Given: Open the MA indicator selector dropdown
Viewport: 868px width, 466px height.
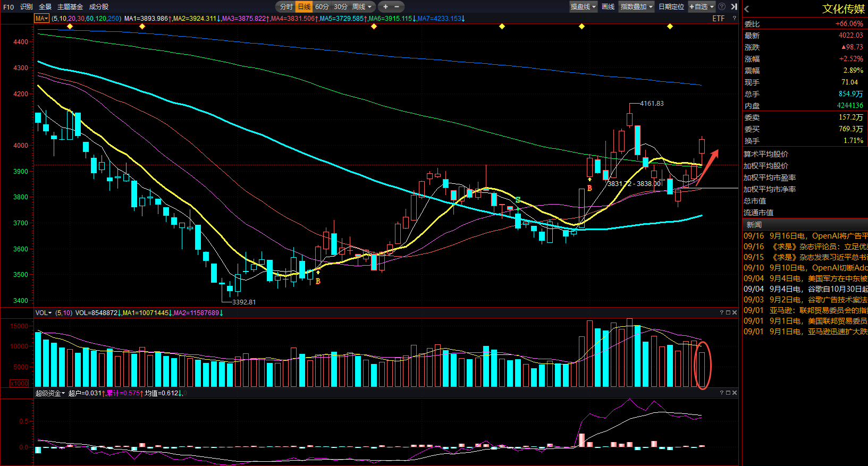Looking at the screenshot, I should coord(41,19).
